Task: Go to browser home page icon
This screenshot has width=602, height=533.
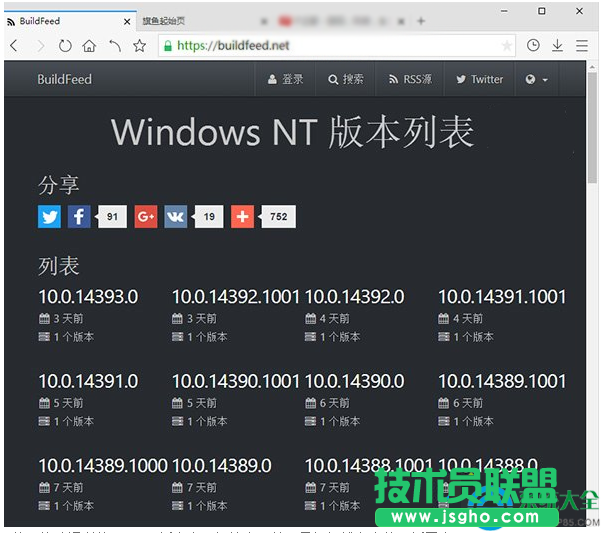Action: [x=89, y=46]
